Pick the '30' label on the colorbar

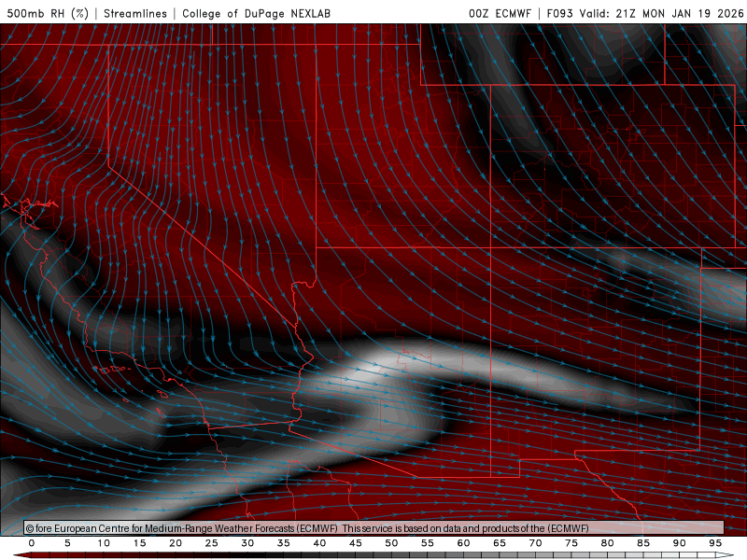(247, 543)
